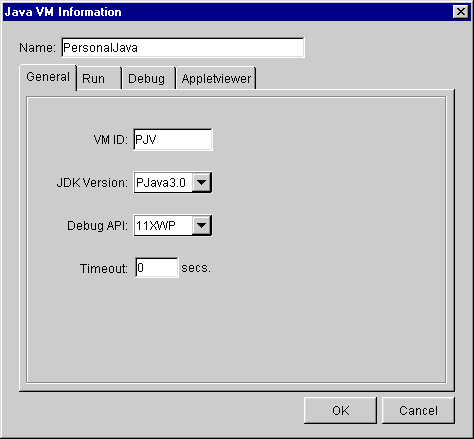This screenshot has height=439, width=474.
Task: Select the General tab
Action: tap(48, 77)
